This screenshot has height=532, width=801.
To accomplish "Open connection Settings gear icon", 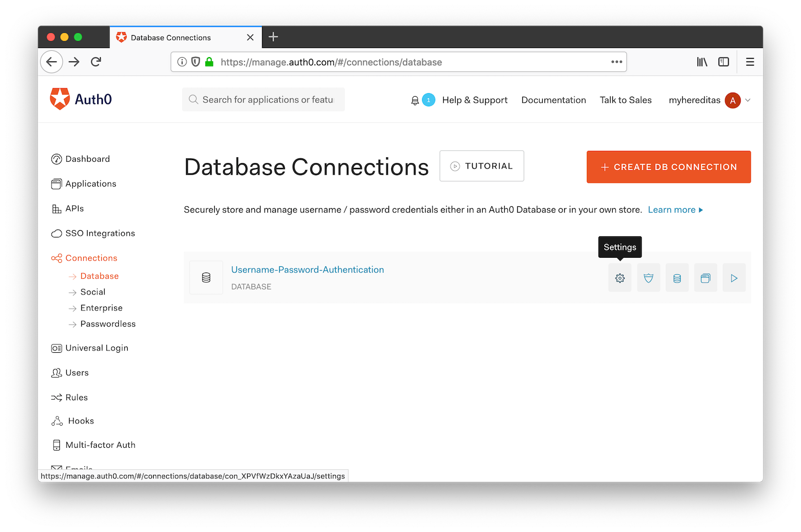I will tap(620, 278).
